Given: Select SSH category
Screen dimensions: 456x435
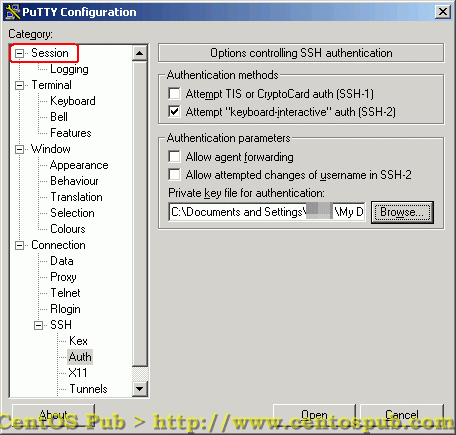Looking at the screenshot, I should pyautogui.click(x=61, y=325).
